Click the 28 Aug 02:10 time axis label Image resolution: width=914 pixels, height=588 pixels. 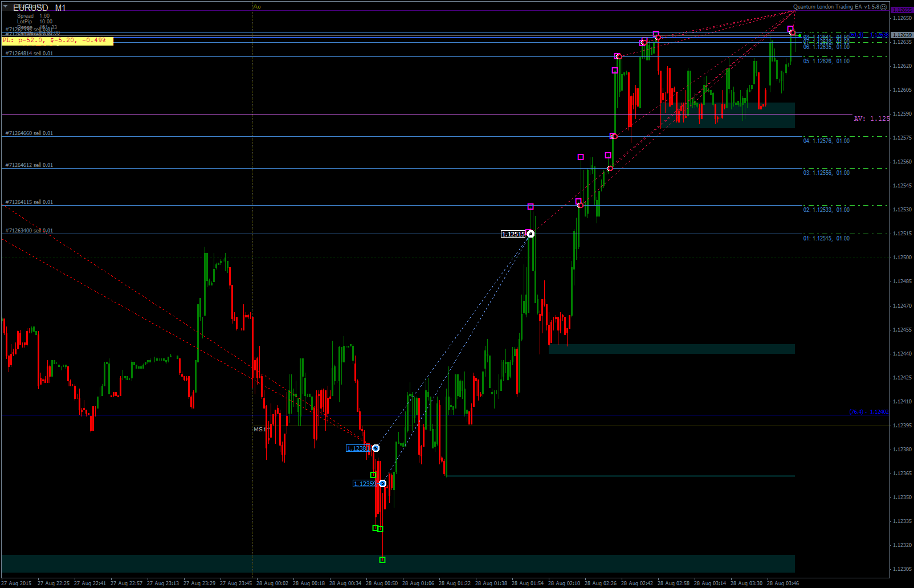pyautogui.click(x=564, y=583)
